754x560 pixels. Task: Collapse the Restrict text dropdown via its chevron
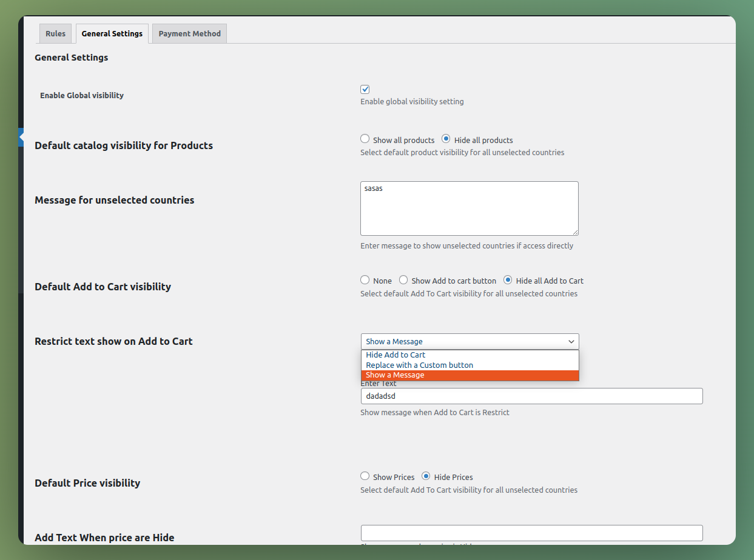click(x=571, y=342)
